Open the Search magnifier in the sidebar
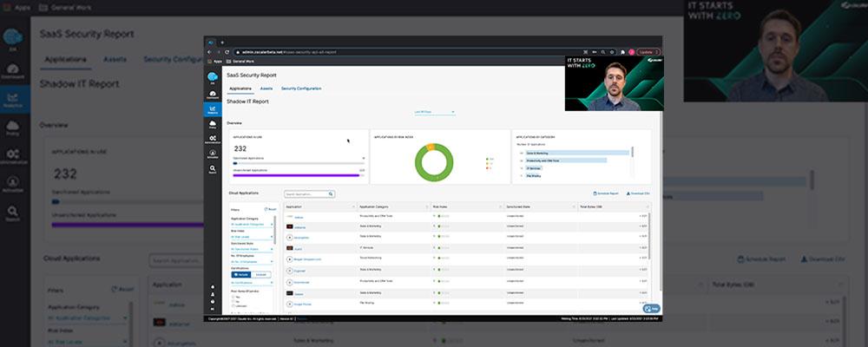 213,168
